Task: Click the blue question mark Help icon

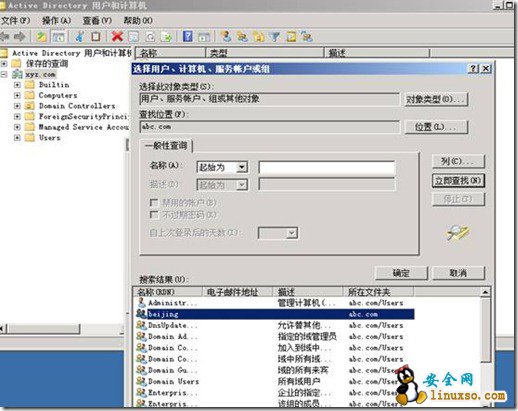Action: (188, 36)
